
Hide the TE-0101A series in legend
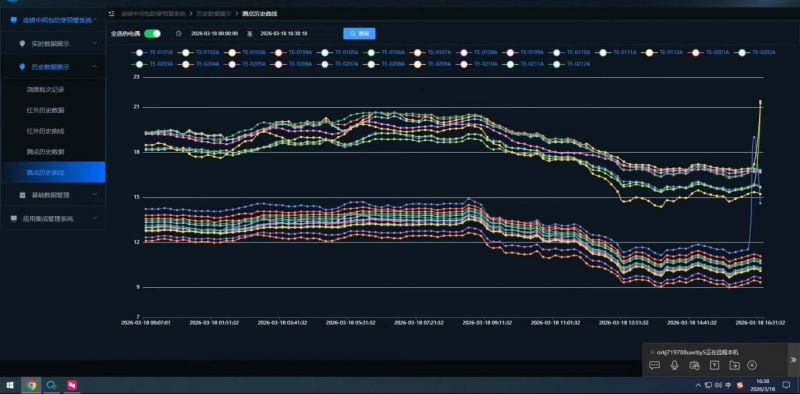(153, 52)
